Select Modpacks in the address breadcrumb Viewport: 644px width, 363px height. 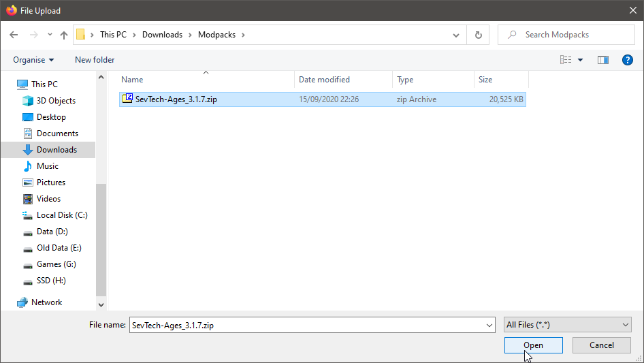coord(217,35)
